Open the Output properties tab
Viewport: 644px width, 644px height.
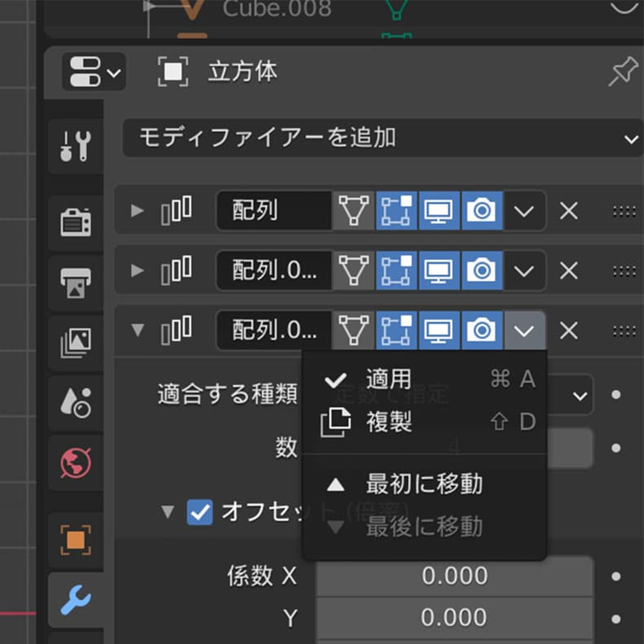(75, 283)
